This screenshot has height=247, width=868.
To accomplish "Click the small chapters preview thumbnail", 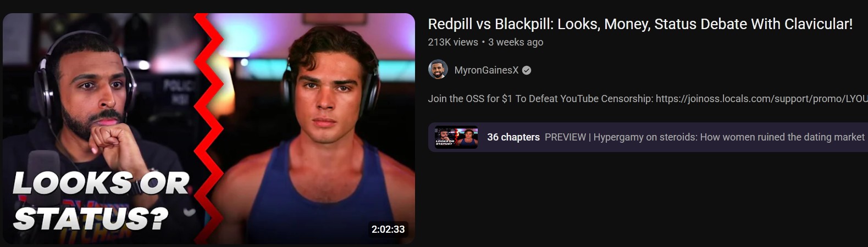I will (x=456, y=137).
